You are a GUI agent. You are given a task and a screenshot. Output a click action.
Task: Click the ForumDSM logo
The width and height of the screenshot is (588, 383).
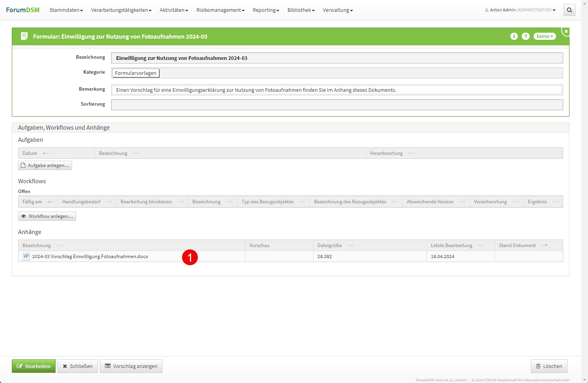pyautogui.click(x=23, y=10)
